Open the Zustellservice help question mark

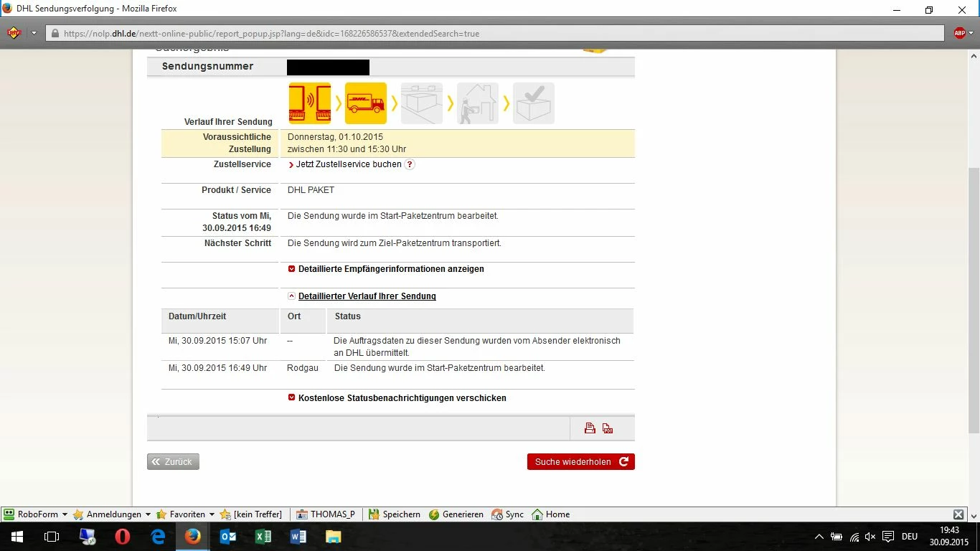pos(410,164)
